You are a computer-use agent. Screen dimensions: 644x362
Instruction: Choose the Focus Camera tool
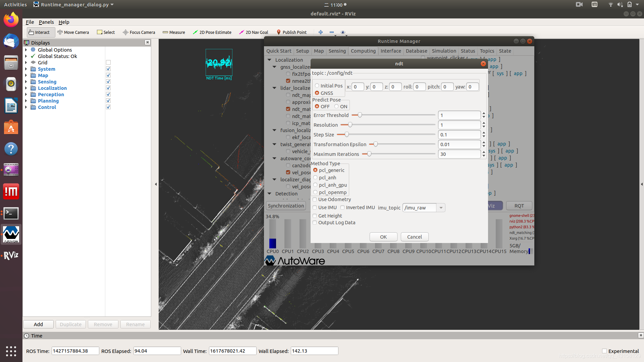tap(139, 32)
